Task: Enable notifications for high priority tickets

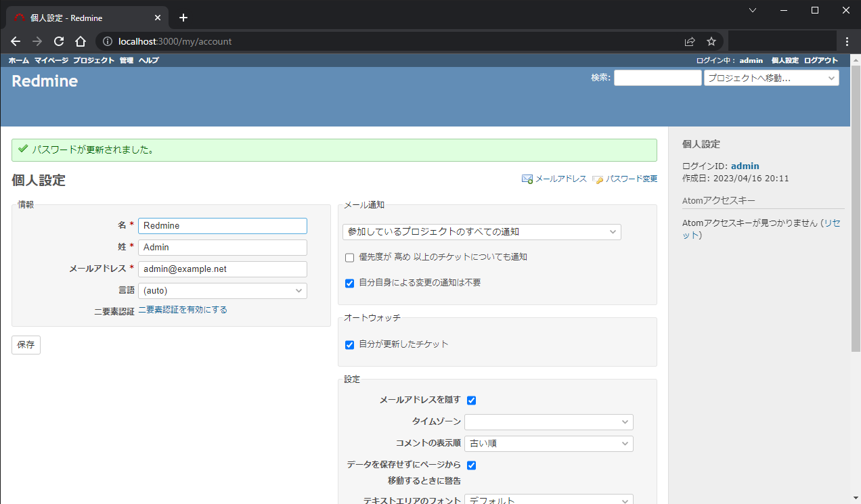Action: coord(349,257)
